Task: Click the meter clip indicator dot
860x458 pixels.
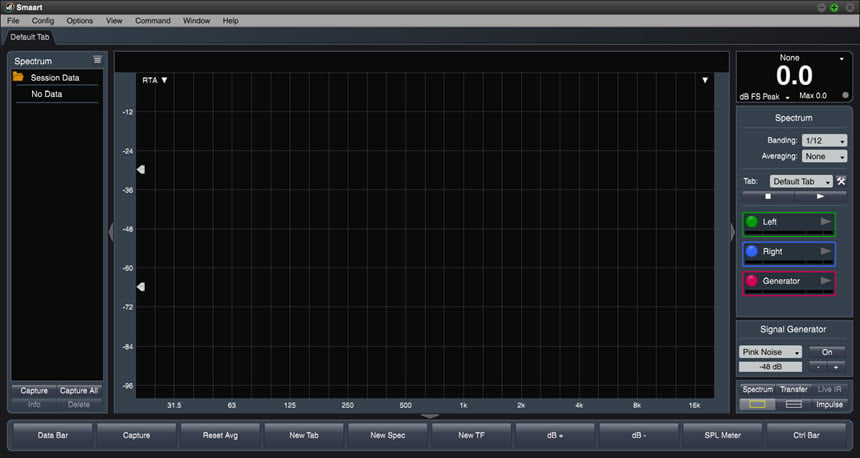Action: pos(845,95)
